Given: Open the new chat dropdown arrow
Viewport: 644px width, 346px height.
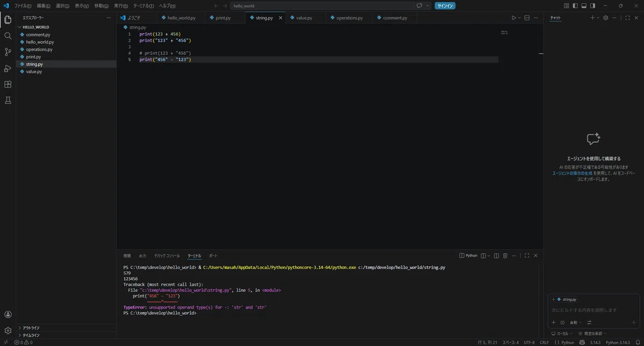Looking at the screenshot, I should tap(598, 18).
